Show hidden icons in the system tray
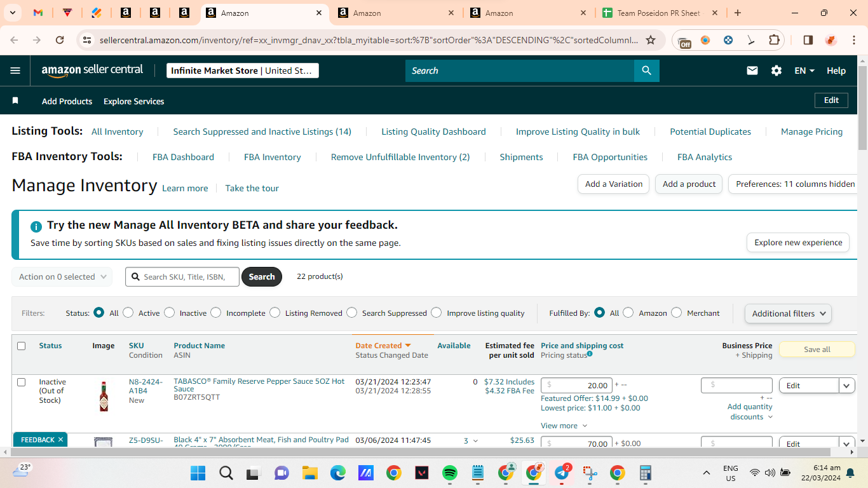868x488 pixels. point(706,473)
